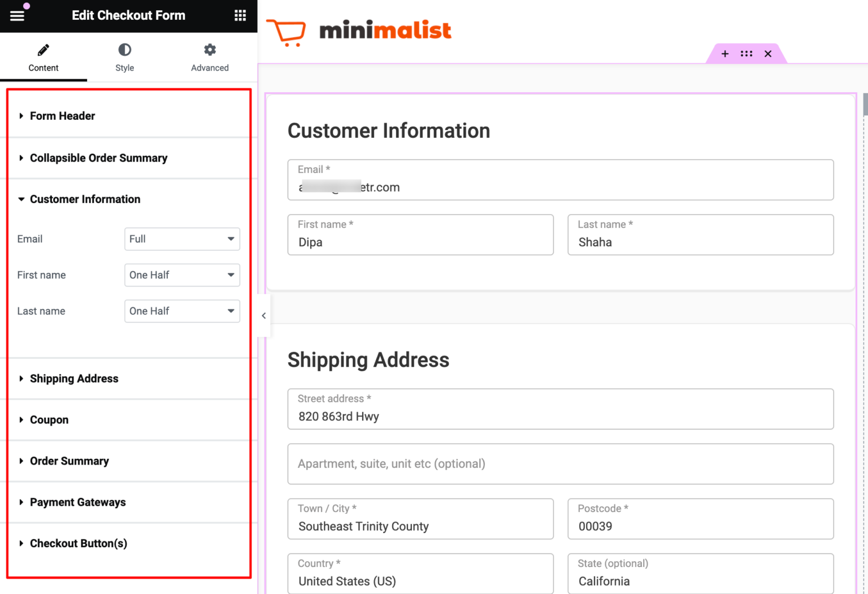868x594 pixels.
Task: Expand the Form Header section
Action: [x=62, y=116]
